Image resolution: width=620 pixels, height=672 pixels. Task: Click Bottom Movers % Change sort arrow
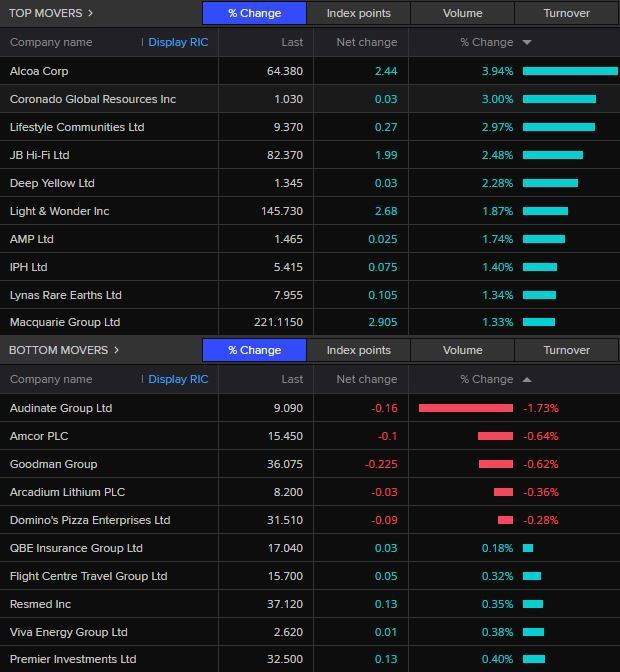pos(527,379)
